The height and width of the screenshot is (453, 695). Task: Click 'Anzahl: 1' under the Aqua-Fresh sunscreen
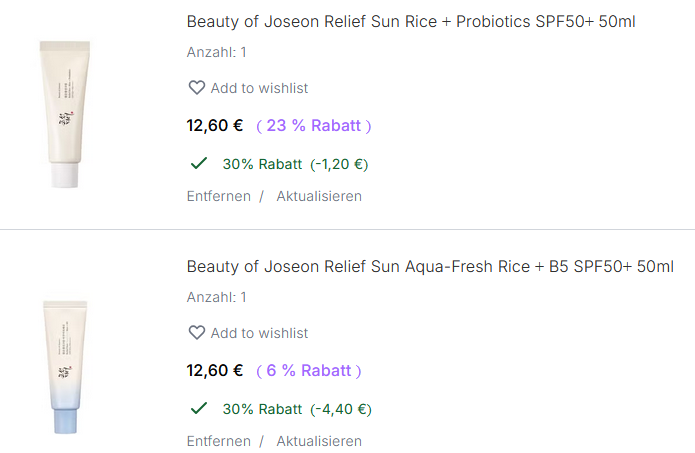216,297
